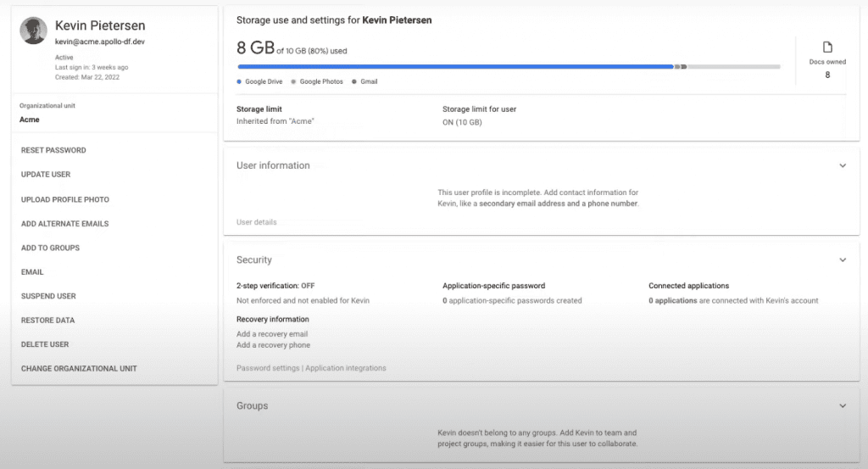The height and width of the screenshot is (469, 868).
Task: Click the storage usage progress bar
Action: point(509,66)
